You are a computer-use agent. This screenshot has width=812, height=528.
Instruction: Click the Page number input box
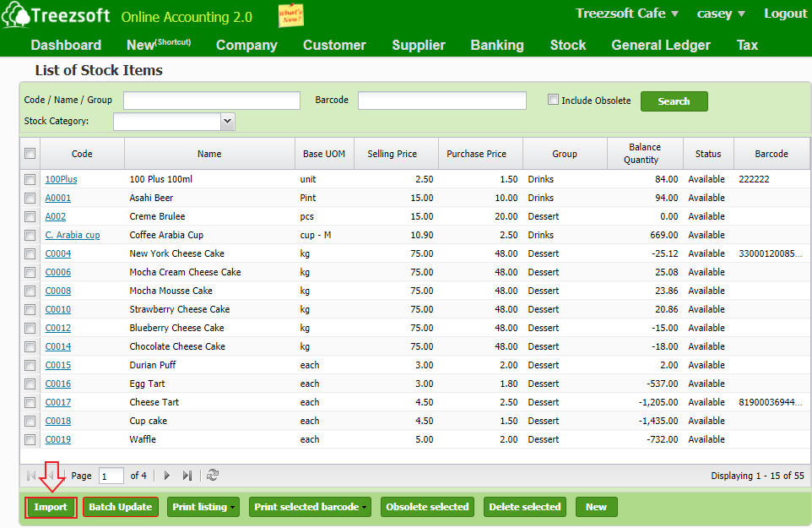tap(111, 475)
